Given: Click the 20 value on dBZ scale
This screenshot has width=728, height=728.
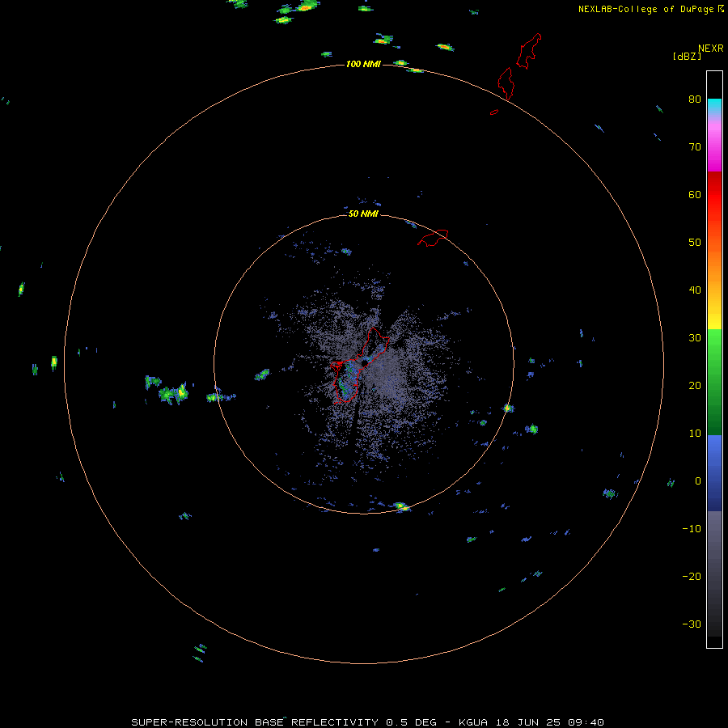Looking at the screenshot, I should pyautogui.click(x=695, y=386).
